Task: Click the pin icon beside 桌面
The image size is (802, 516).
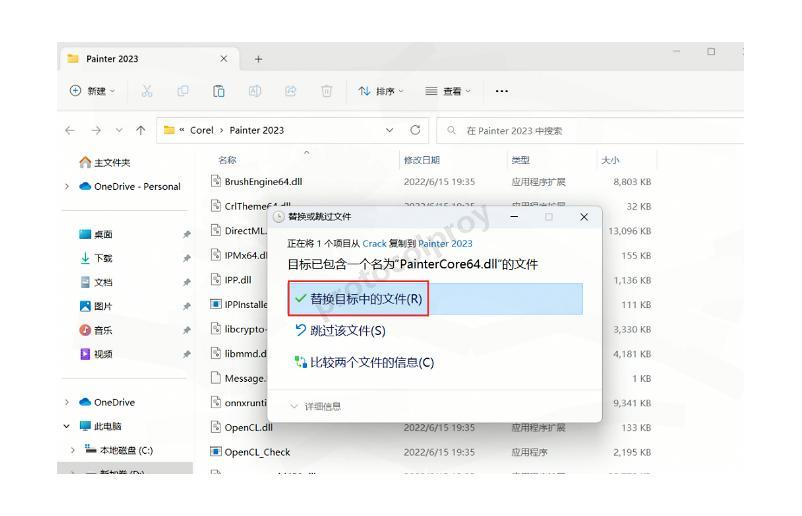Action: coord(187,234)
